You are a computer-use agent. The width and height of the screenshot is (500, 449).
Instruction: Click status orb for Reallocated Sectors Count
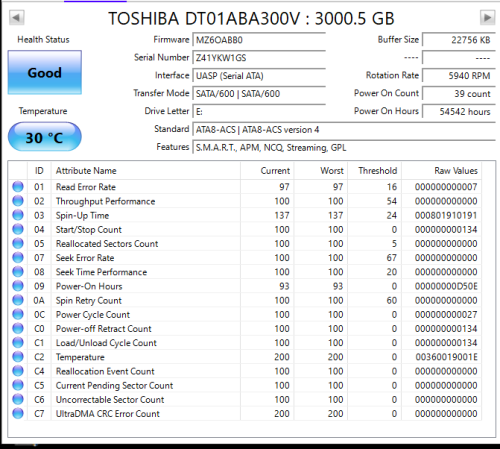(x=18, y=243)
